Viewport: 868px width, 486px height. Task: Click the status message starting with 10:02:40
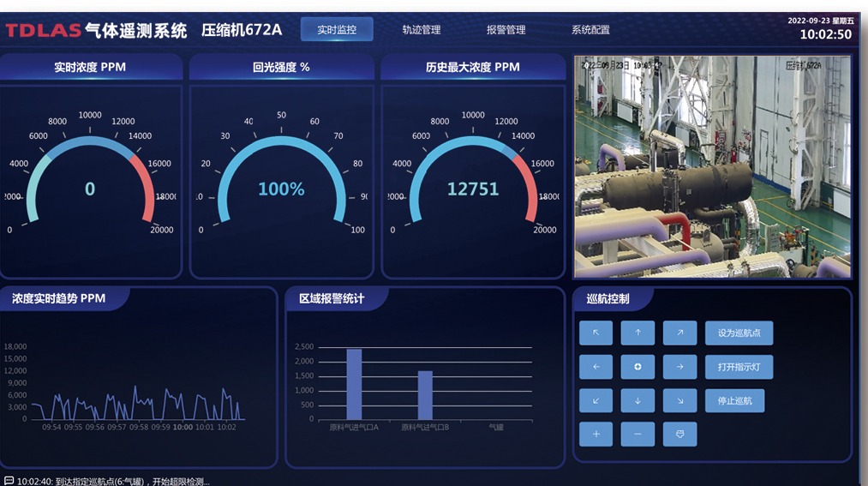click(x=113, y=481)
